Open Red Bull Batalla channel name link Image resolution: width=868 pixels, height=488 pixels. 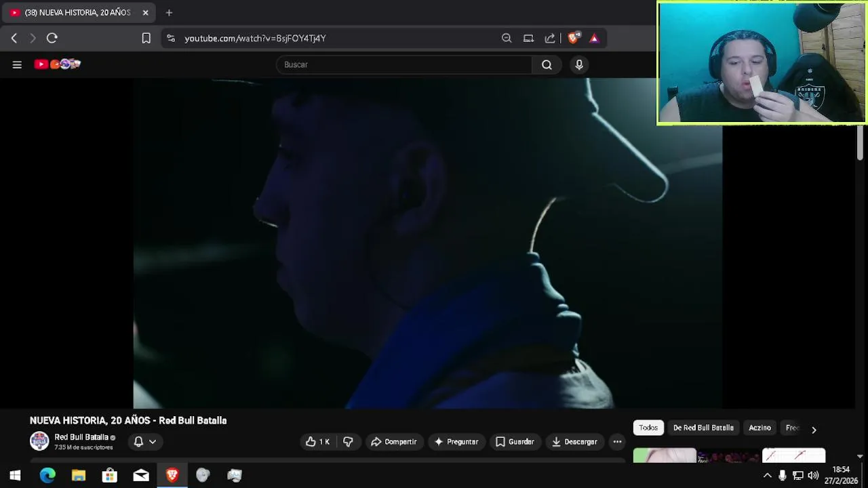(x=81, y=437)
